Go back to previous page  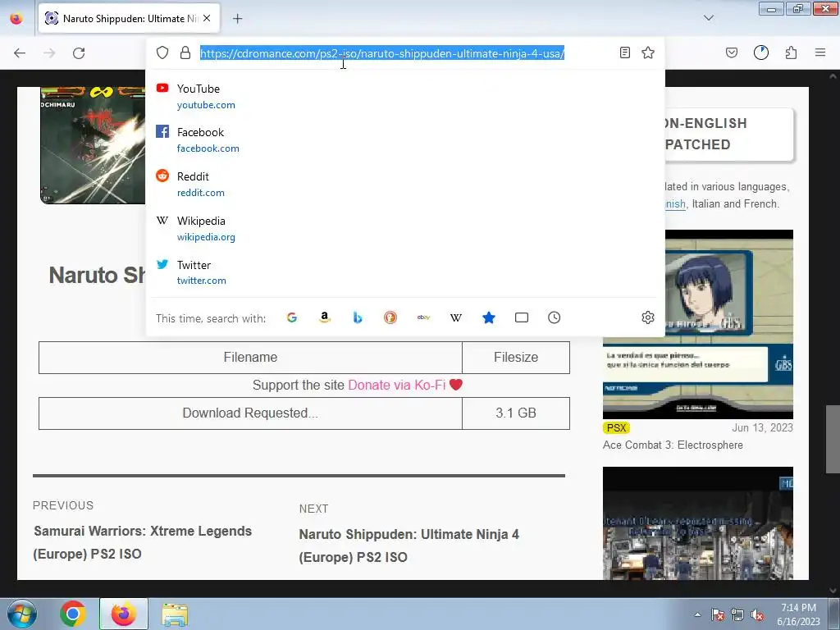[x=20, y=53]
